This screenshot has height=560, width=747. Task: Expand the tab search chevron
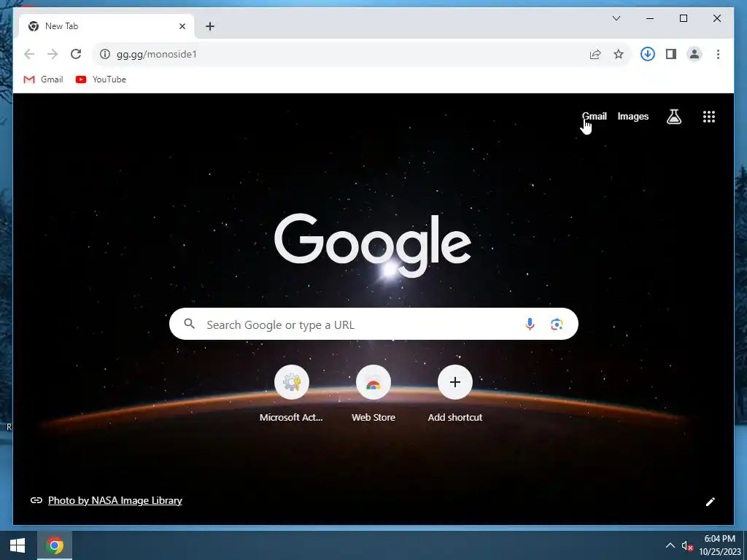(x=616, y=18)
